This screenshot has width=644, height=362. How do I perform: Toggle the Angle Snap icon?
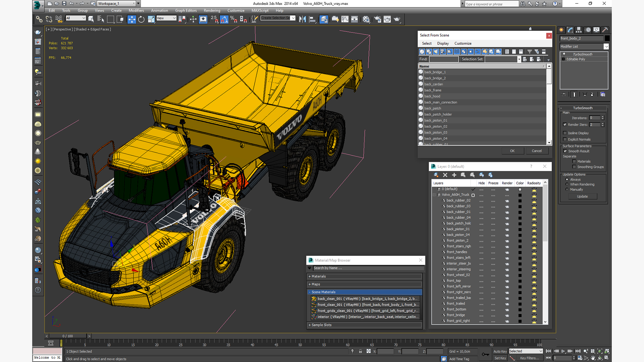pyautogui.click(x=224, y=19)
